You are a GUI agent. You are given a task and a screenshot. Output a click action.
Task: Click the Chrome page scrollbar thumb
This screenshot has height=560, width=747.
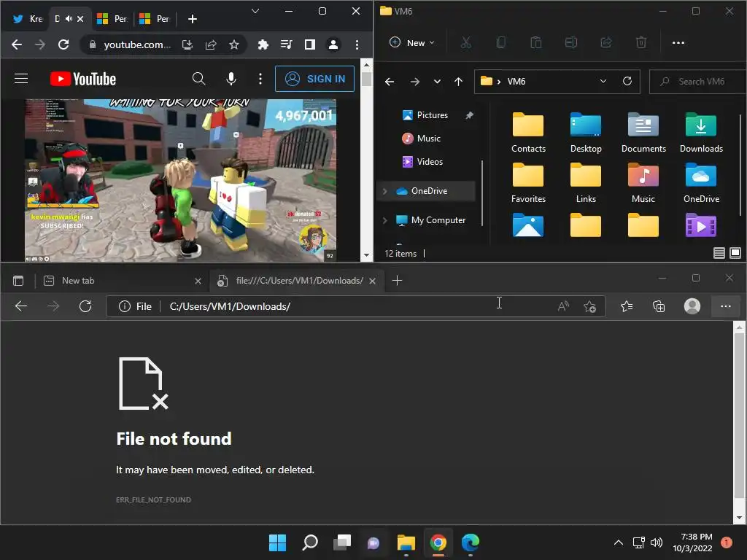coord(366,79)
